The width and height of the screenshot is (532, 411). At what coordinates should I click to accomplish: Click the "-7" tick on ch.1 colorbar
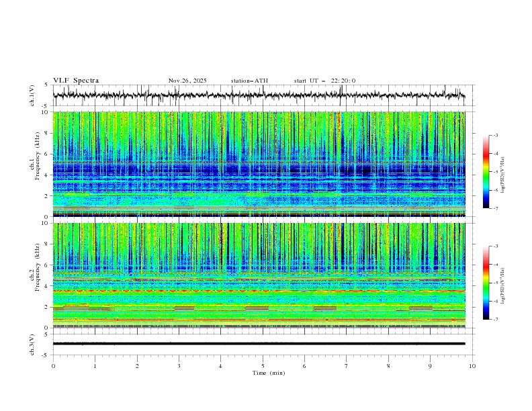point(495,209)
